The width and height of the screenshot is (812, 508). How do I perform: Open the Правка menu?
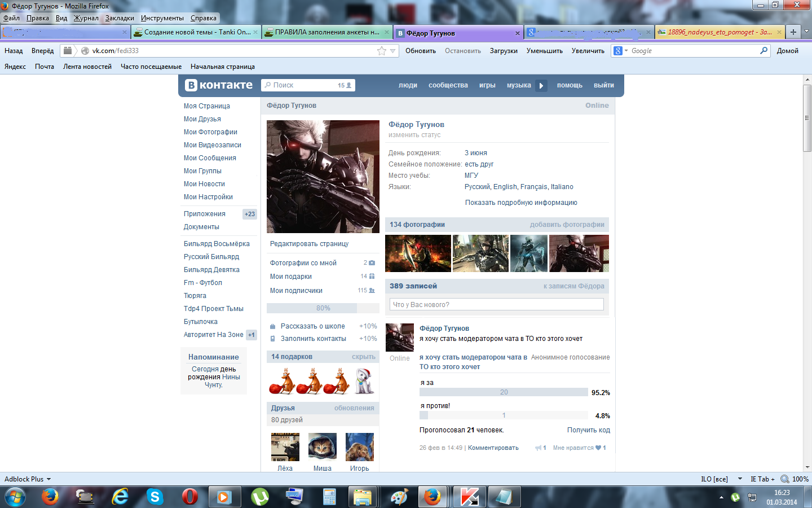tap(38, 18)
